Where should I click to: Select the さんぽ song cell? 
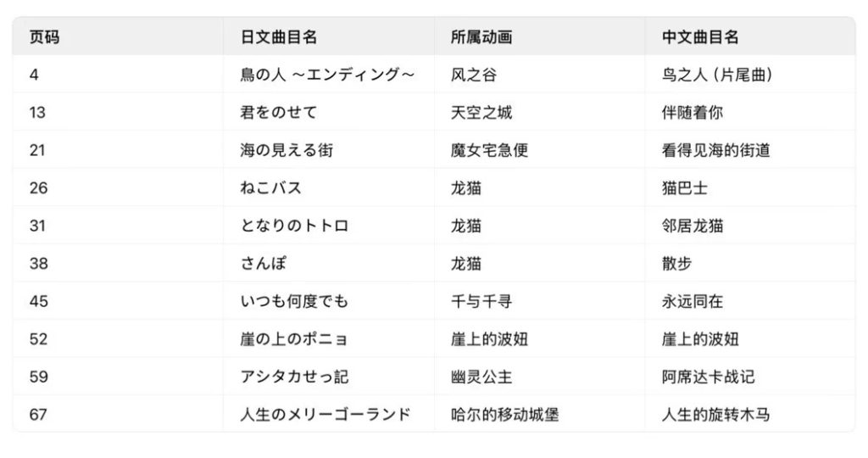pyautogui.click(x=263, y=263)
